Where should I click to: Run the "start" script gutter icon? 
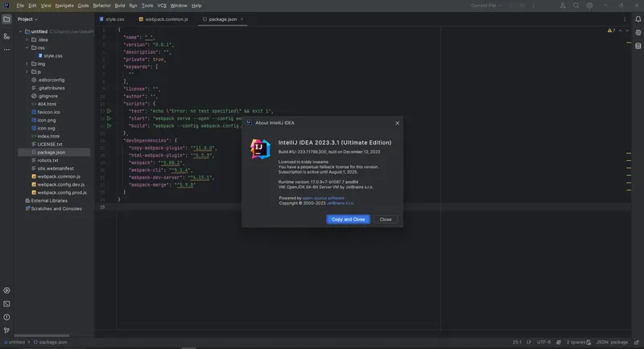[x=109, y=118]
